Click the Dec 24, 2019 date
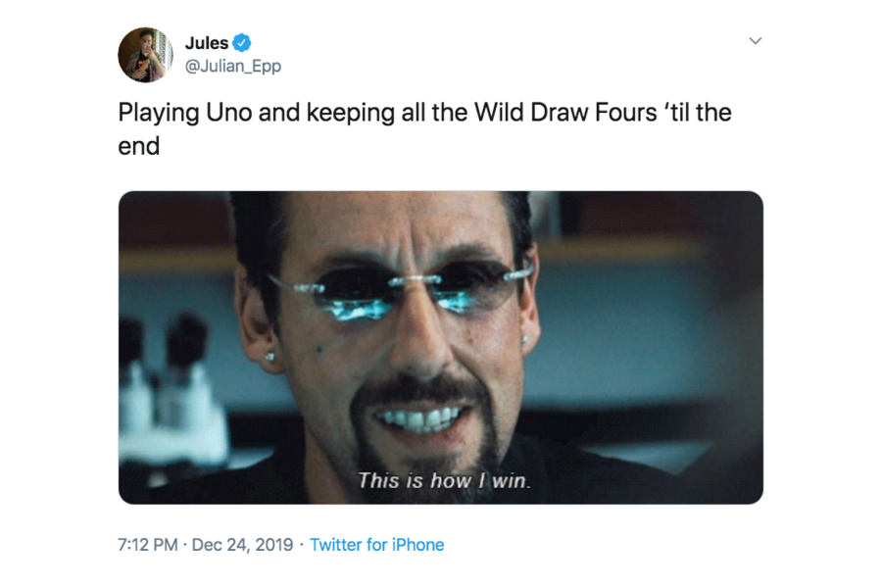 (x=242, y=545)
